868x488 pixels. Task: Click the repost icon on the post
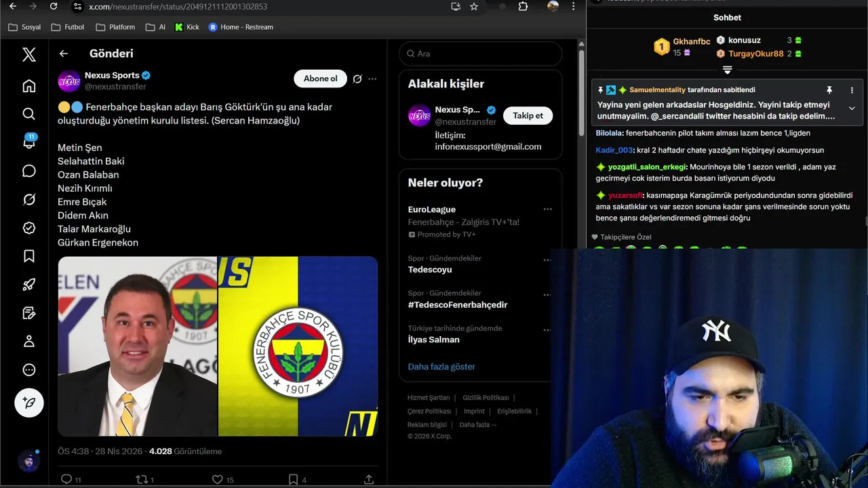[x=142, y=479]
